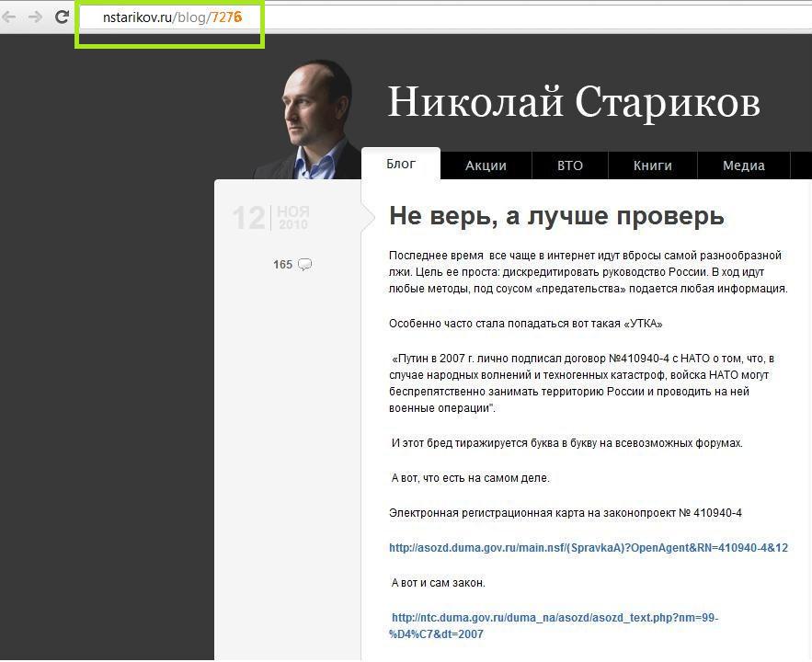Image resolution: width=812 pixels, height=662 pixels.
Task: Click the line И этот бред тиражируется
Action: [567, 443]
